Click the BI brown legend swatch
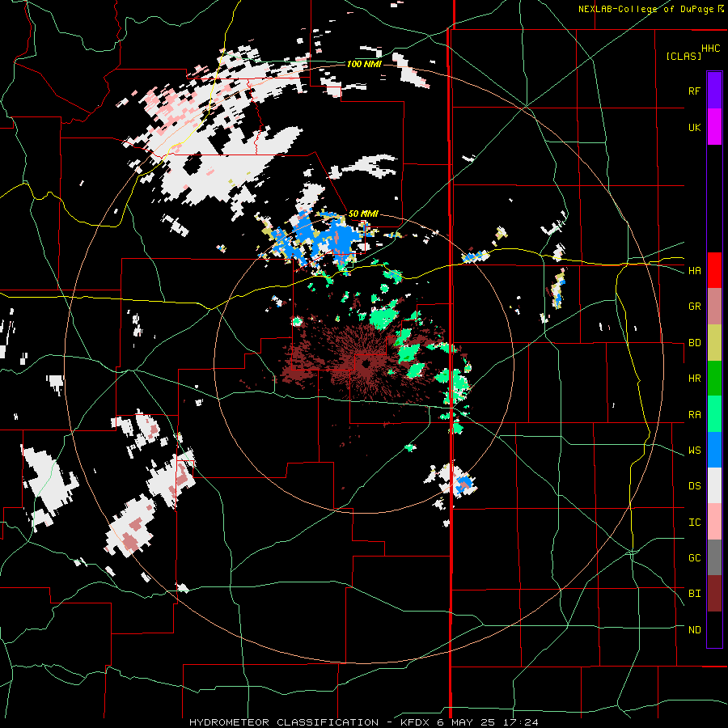The height and width of the screenshot is (728, 728). [x=714, y=594]
